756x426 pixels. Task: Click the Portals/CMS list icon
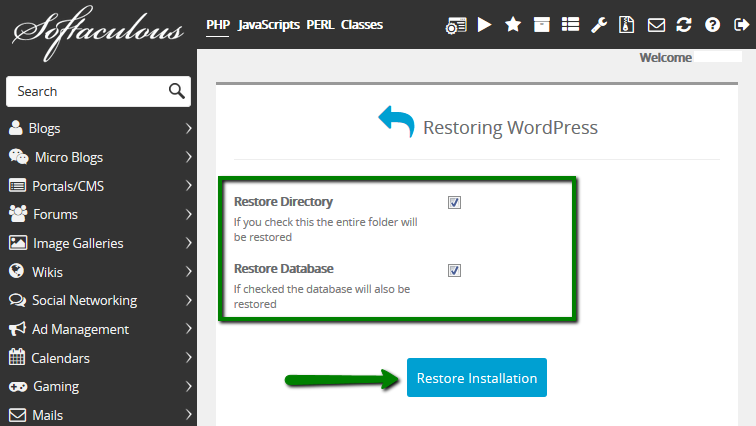[17, 186]
